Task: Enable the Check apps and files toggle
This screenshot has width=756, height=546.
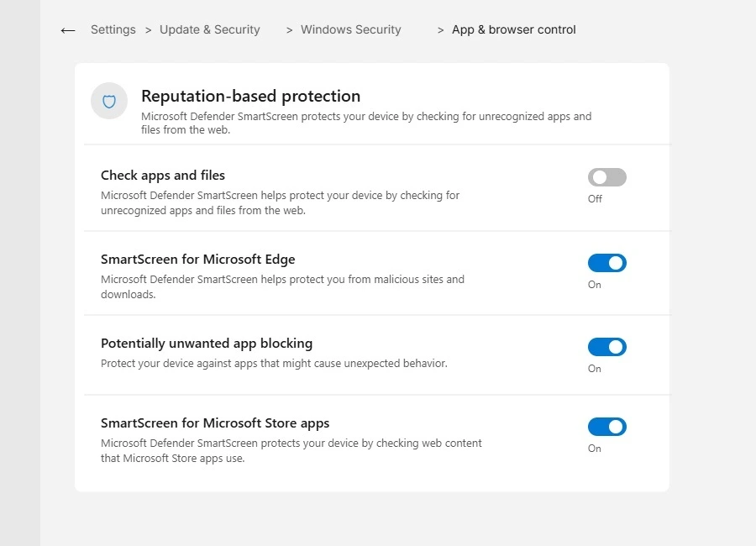Action: (x=606, y=177)
